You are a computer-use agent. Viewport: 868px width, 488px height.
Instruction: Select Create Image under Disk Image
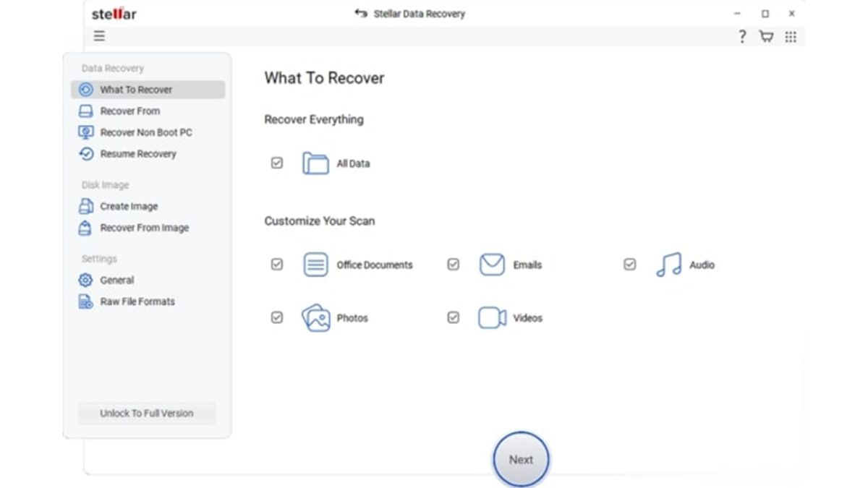[129, 206]
